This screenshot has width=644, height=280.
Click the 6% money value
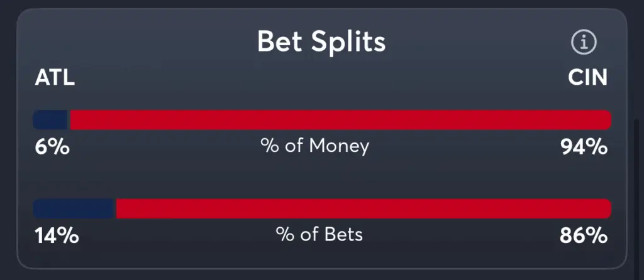(52, 147)
